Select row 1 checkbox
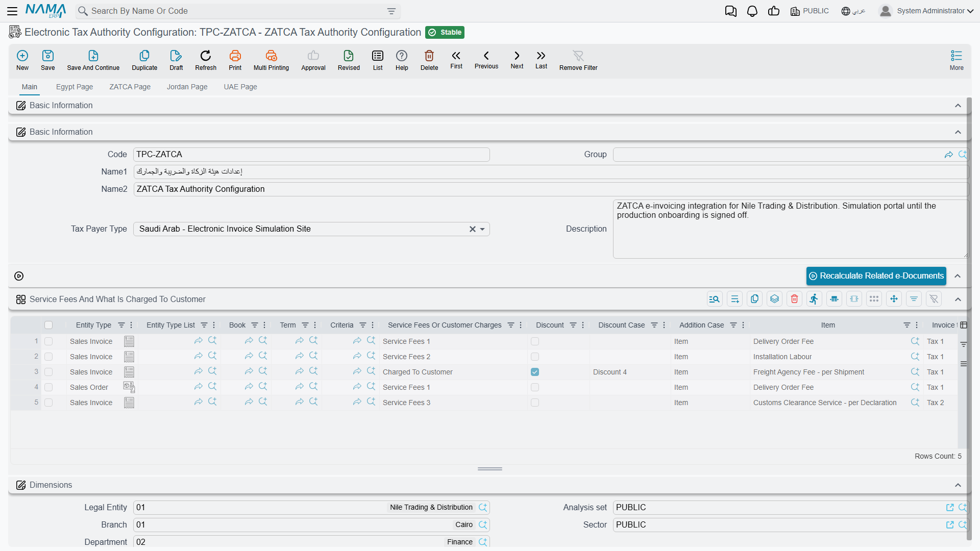980x551 pixels. click(x=48, y=341)
